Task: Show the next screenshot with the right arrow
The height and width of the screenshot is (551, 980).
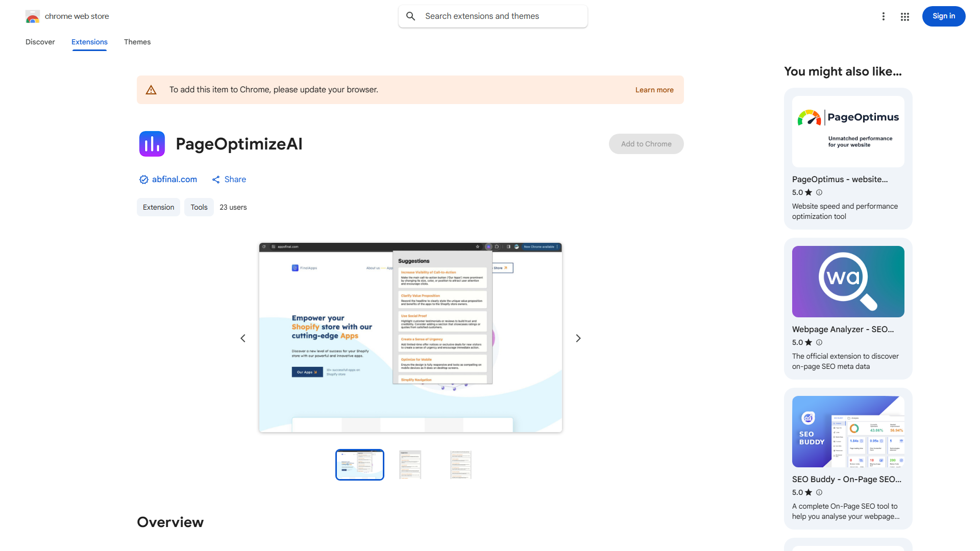Action: point(578,338)
